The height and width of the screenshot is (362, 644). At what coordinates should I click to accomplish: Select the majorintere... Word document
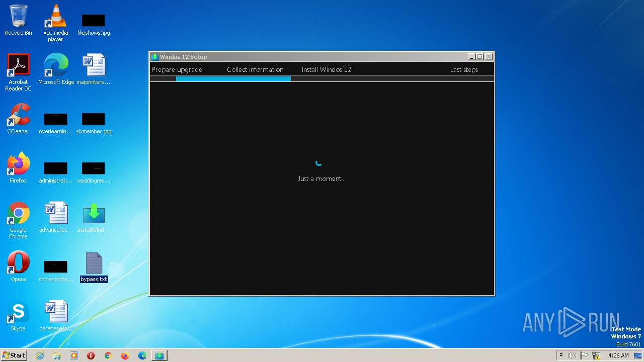pos(94,69)
